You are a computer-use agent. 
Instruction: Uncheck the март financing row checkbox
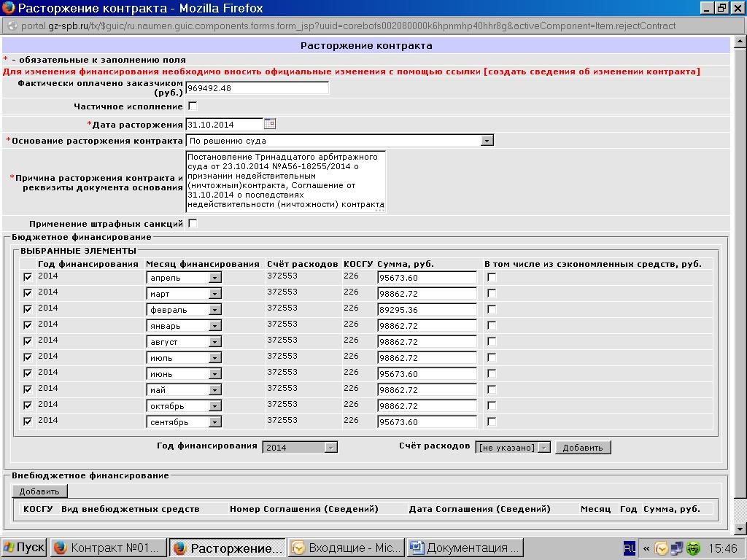(28, 293)
